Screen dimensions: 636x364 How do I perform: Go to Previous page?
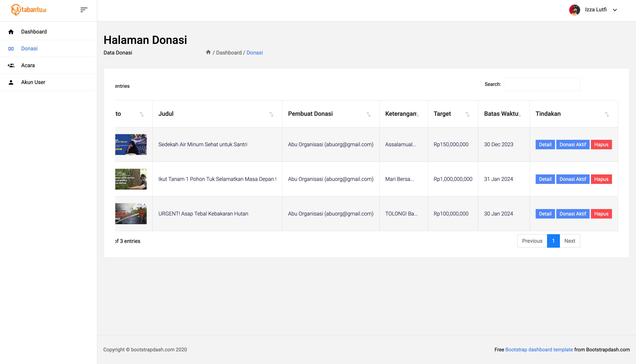pyautogui.click(x=532, y=241)
